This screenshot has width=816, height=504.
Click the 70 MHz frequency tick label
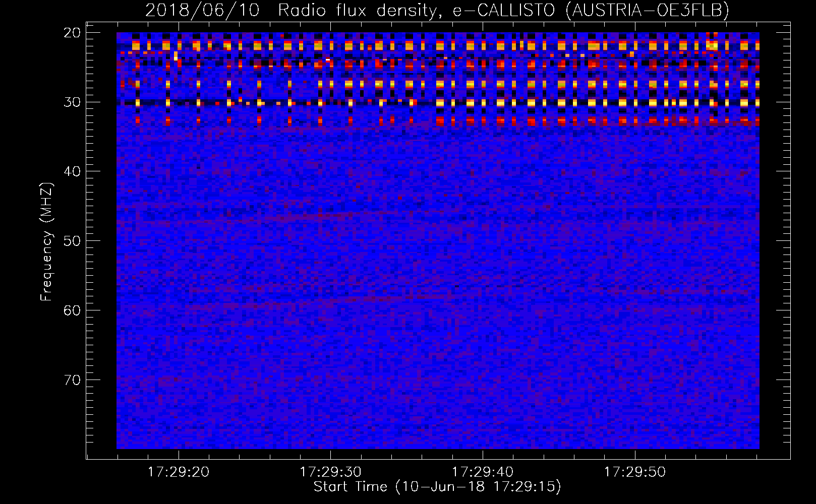click(x=72, y=380)
